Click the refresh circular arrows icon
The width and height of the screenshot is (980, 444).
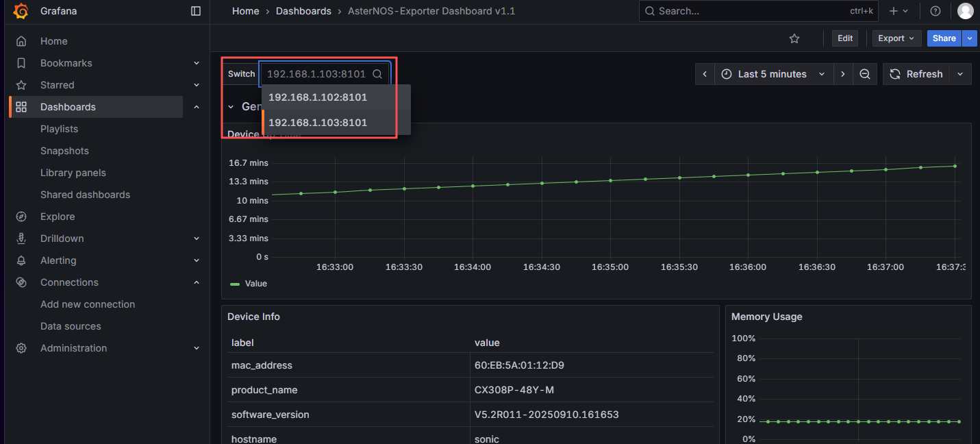pos(895,74)
